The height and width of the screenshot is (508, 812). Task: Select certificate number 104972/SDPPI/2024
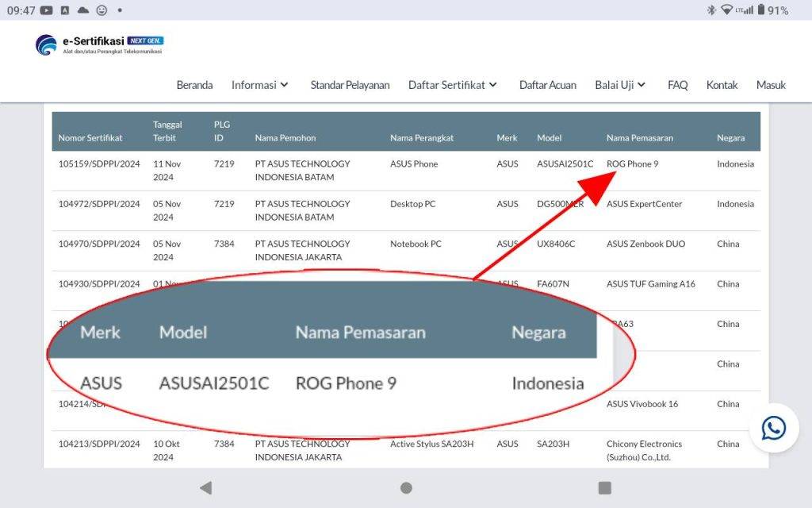(99, 204)
